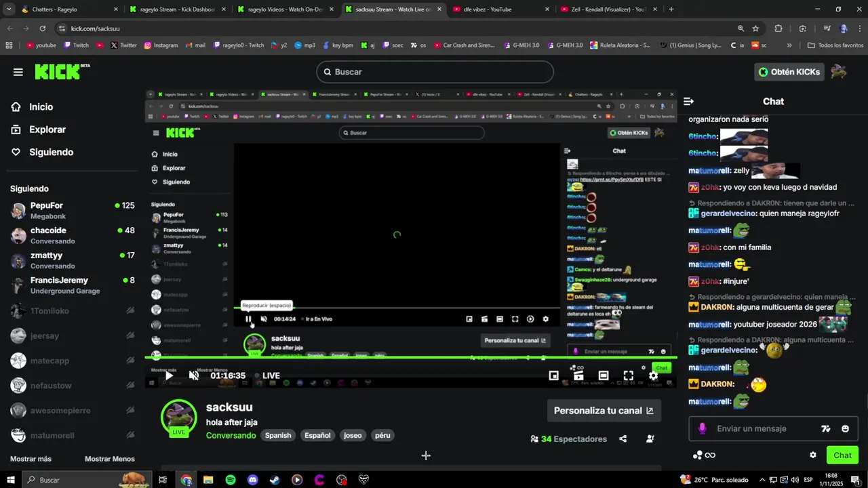Image resolution: width=868 pixels, height=488 pixels.
Task: Open the Conversando category link
Action: pyautogui.click(x=231, y=435)
